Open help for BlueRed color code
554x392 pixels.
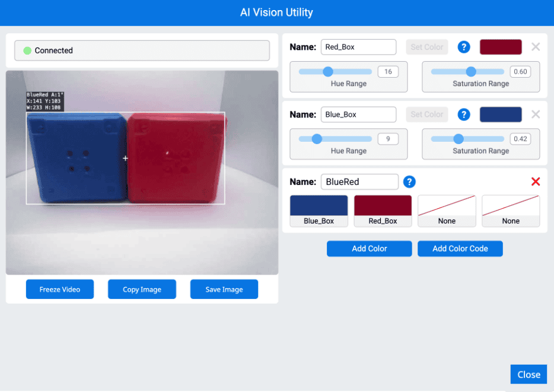(x=409, y=182)
